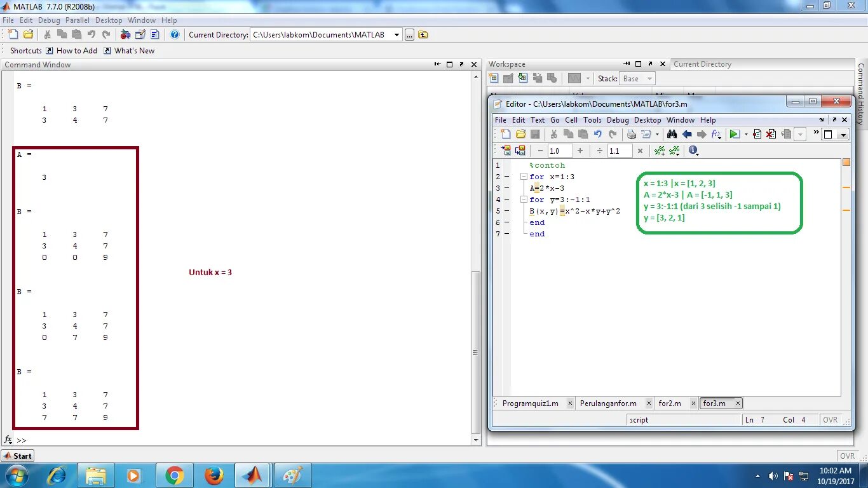
Task: Expand the Current Directory path dropdown
Action: coord(397,35)
